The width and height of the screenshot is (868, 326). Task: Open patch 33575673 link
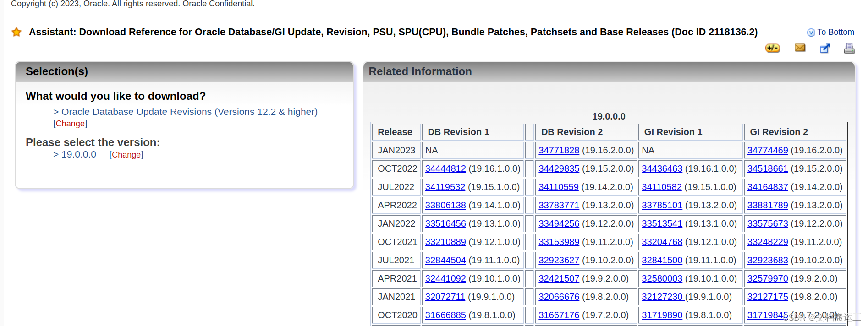pyautogui.click(x=768, y=223)
